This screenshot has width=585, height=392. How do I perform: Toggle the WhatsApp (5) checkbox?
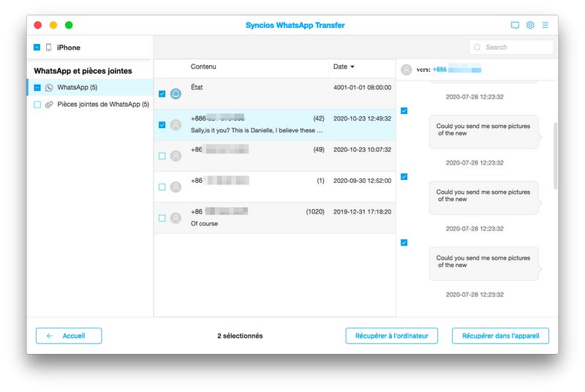tap(37, 88)
